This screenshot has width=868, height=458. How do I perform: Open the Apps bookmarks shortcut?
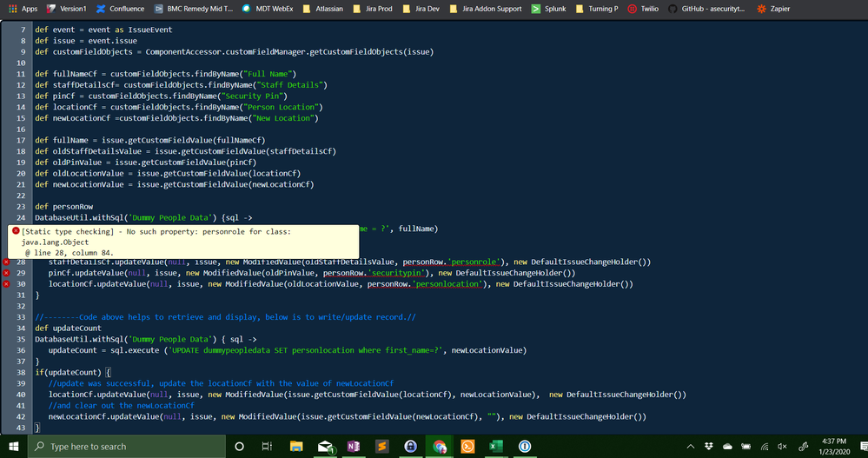(x=22, y=9)
